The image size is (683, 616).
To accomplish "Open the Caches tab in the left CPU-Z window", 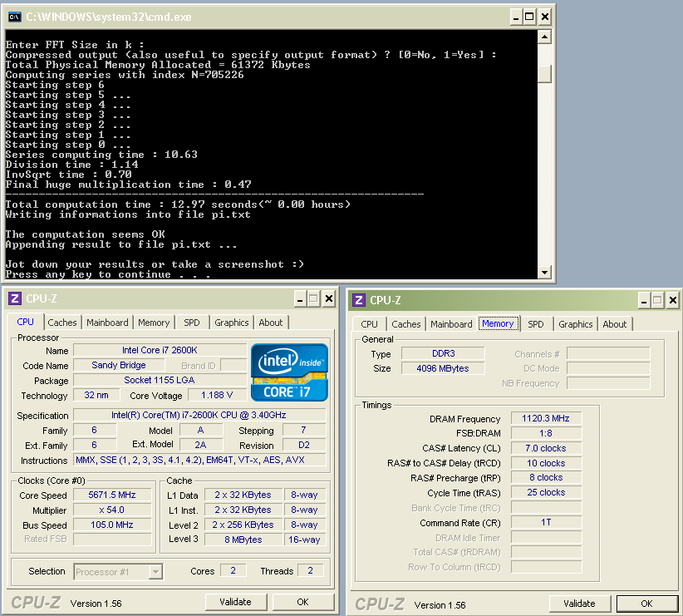I will [62, 323].
